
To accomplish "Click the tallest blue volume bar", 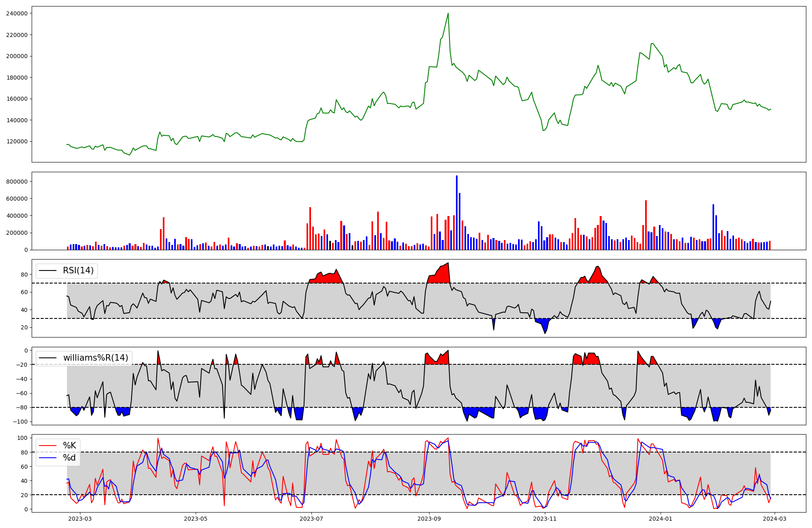I will 456,212.
